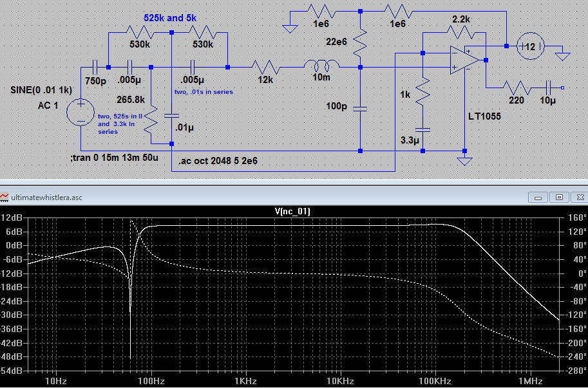The width and height of the screenshot is (588, 388).
Task: Click the 100p value label
Action: pos(336,106)
